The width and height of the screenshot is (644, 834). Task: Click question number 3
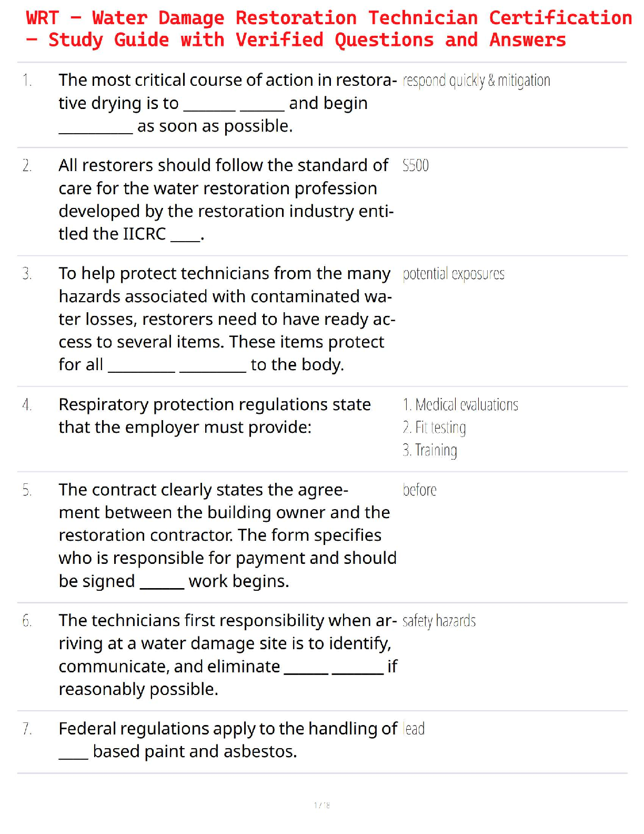click(x=27, y=274)
